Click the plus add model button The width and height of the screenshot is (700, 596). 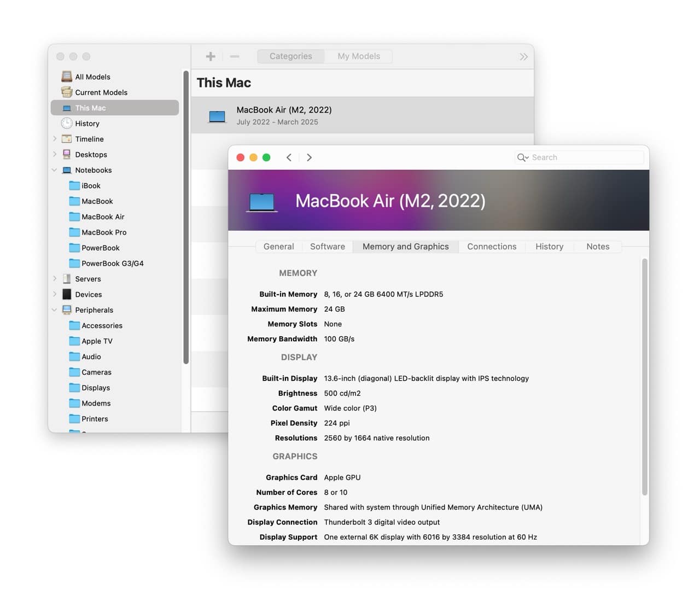point(211,56)
